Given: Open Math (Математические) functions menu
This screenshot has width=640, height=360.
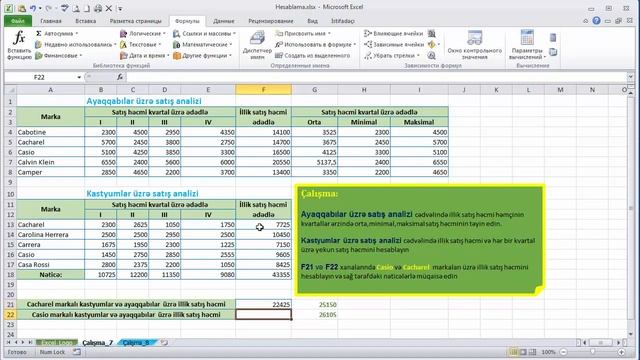Looking at the screenshot, I should click(203, 44).
